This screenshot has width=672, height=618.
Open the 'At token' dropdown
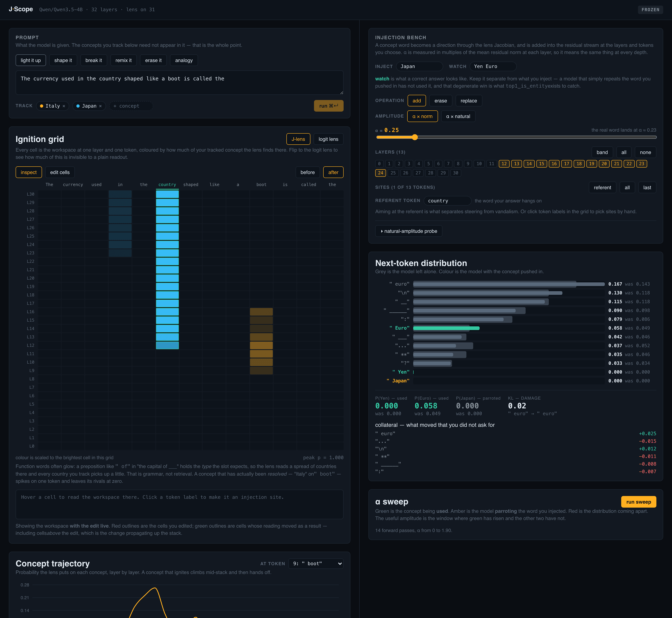pos(316,563)
